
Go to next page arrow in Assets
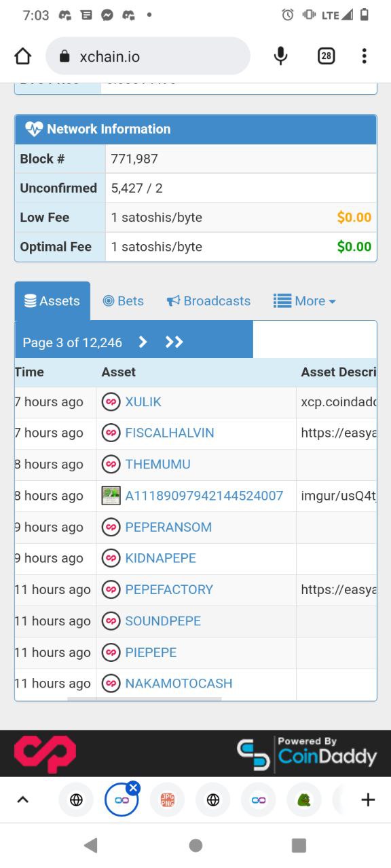pyautogui.click(x=143, y=342)
